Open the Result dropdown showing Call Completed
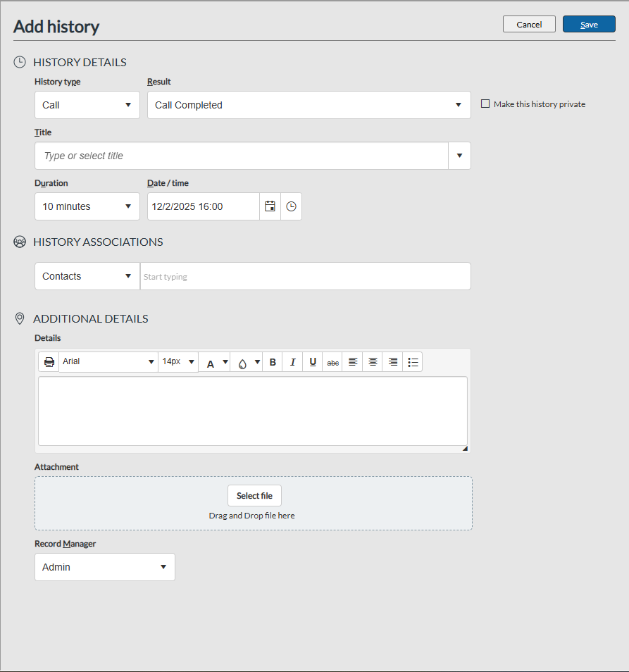The image size is (629, 672). tap(309, 105)
